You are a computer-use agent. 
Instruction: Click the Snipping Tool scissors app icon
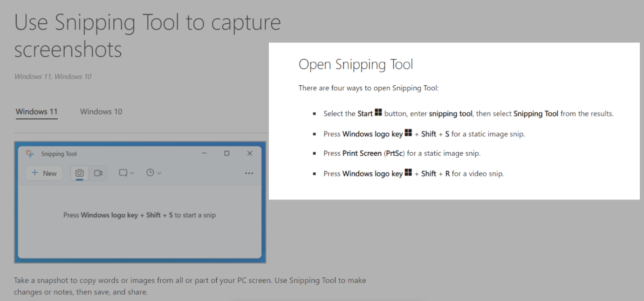pos(30,154)
